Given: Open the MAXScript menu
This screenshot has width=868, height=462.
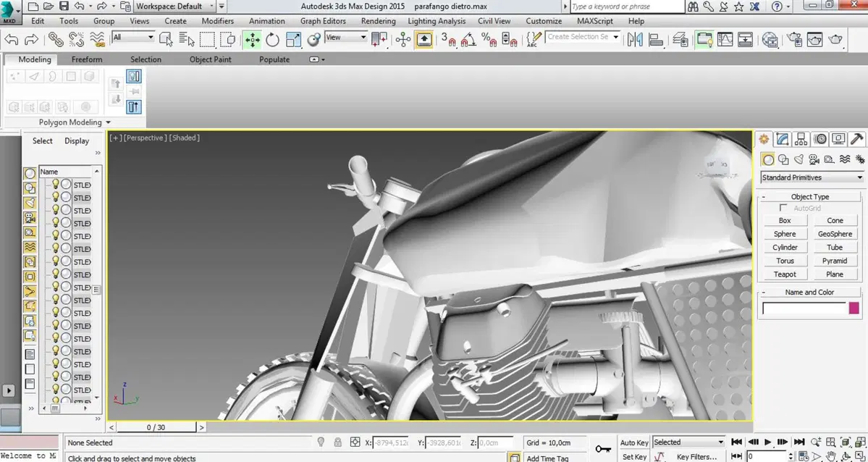Looking at the screenshot, I should pos(595,21).
